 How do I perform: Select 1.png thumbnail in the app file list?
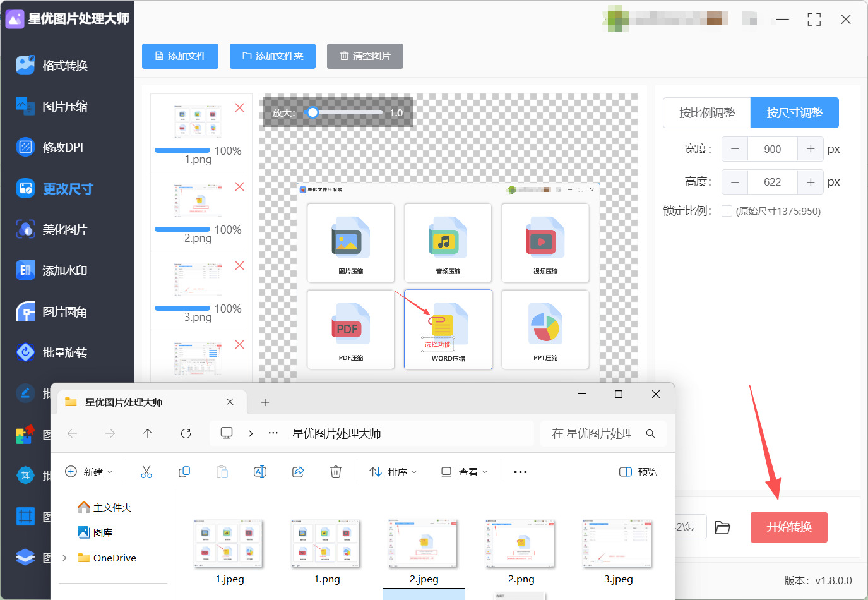(198, 121)
